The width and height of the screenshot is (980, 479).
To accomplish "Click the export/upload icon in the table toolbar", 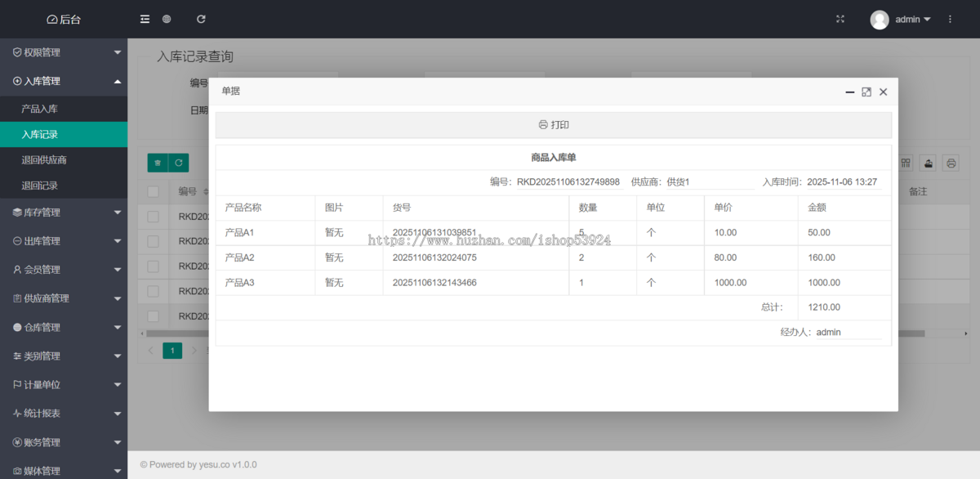I will 928,163.
